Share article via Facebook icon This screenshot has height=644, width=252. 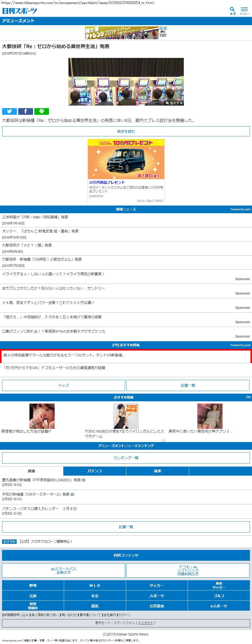click(x=25, y=111)
